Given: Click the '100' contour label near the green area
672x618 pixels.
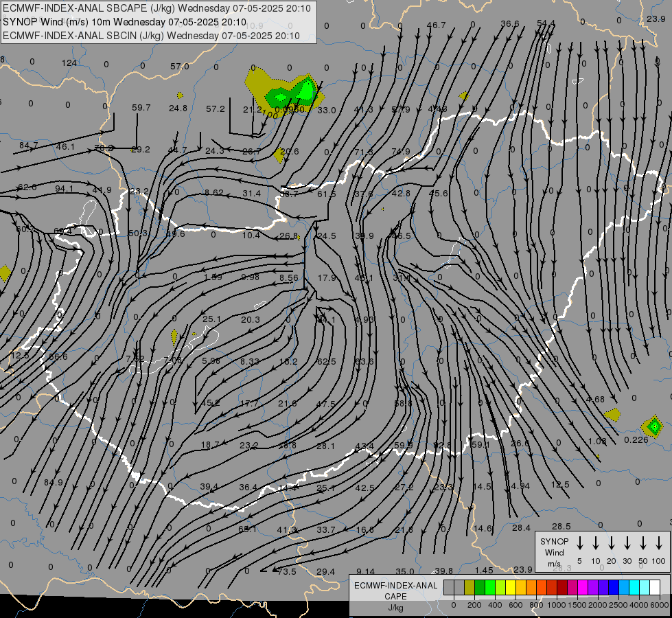Looking at the screenshot, I should [269, 114].
